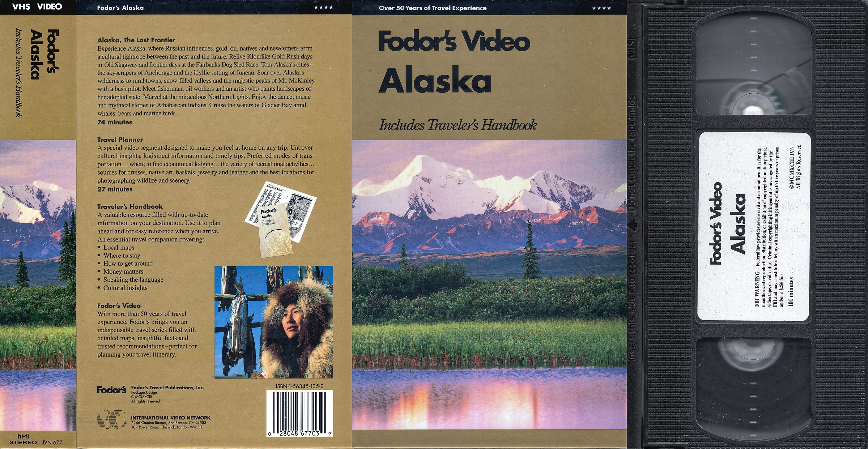Click the four stars beside "Fodor's Alaska" header
This screenshot has width=868, height=449.
[x=323, y=8]
